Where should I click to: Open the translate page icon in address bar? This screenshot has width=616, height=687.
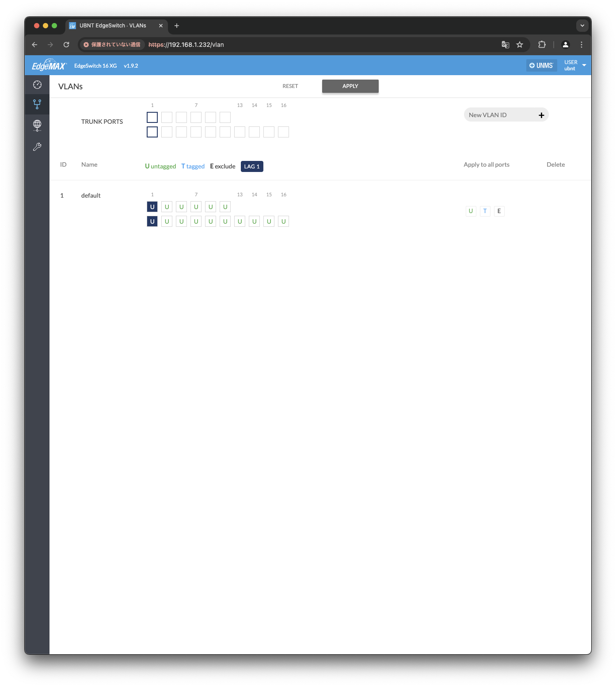(506, 45)
